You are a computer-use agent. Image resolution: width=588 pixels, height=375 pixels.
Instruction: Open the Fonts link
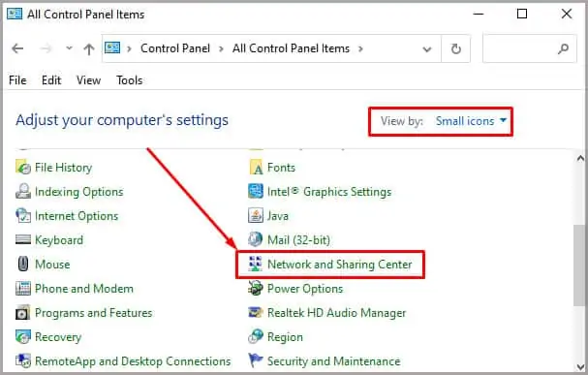(281, 168)
